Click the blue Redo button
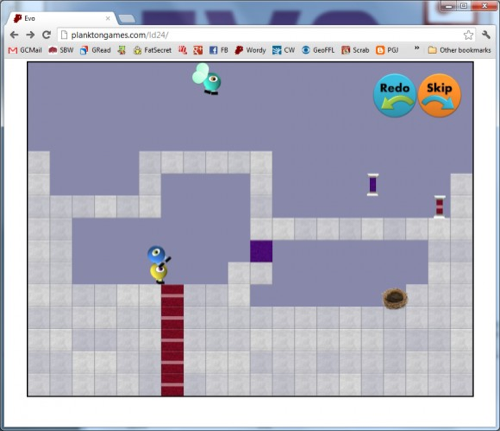The width and height of the screenshot is (500, 431). point(395,95)
